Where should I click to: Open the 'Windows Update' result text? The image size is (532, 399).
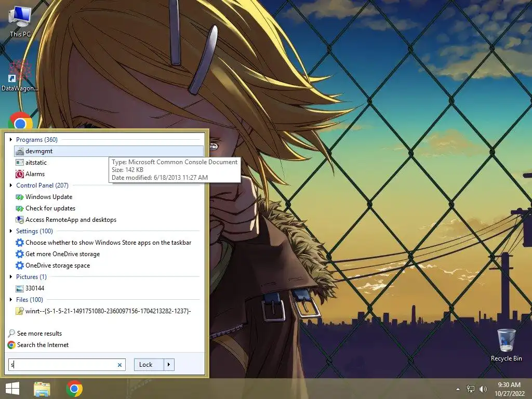click(49, 197)
